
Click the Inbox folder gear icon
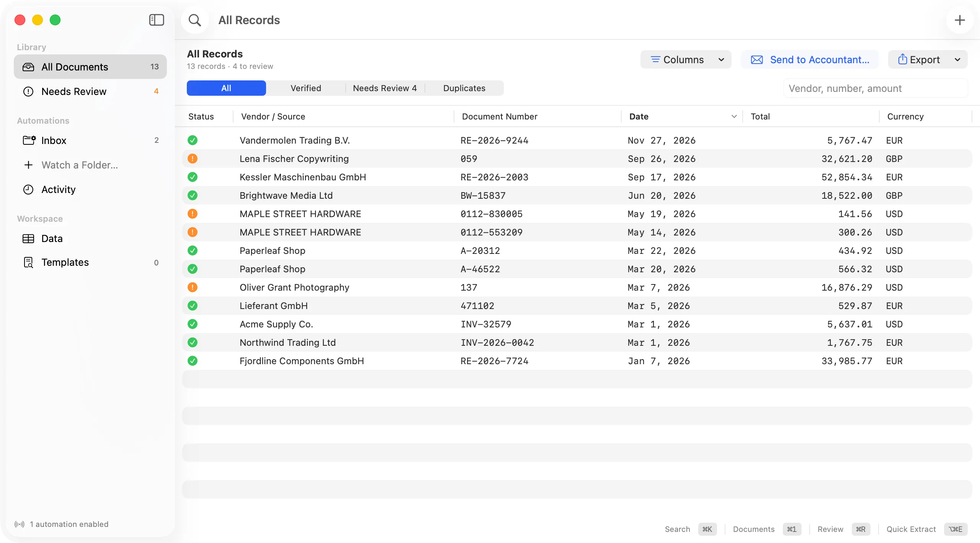(29, 140)
